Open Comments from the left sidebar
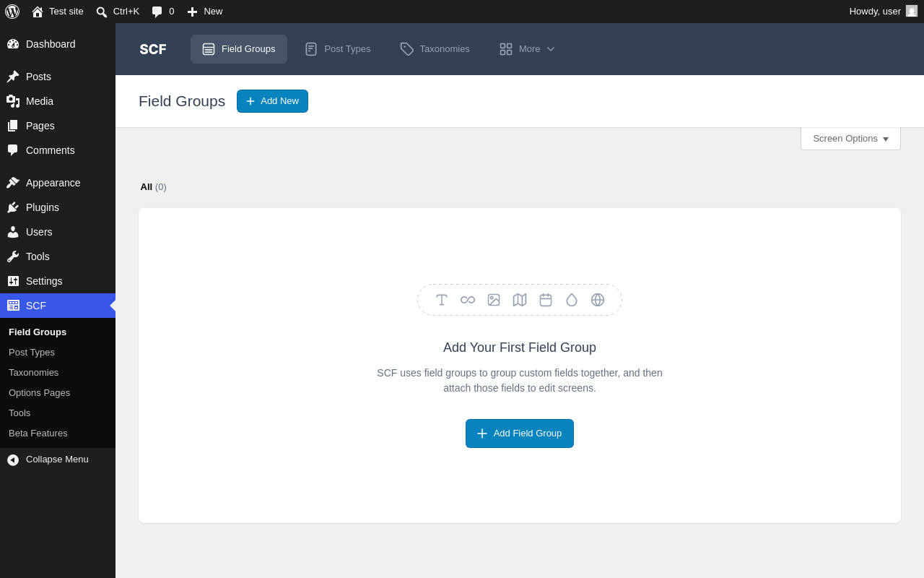 [x=58, y=150]
